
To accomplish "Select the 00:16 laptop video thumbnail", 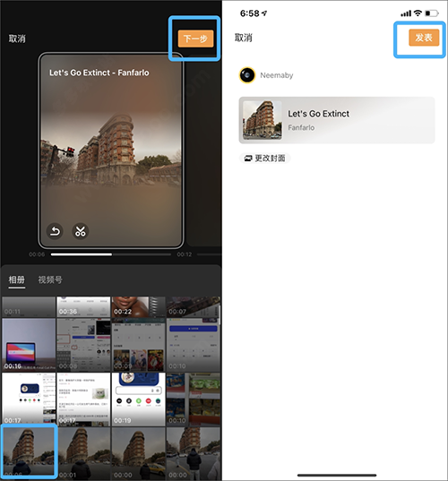I will point(29,345).
